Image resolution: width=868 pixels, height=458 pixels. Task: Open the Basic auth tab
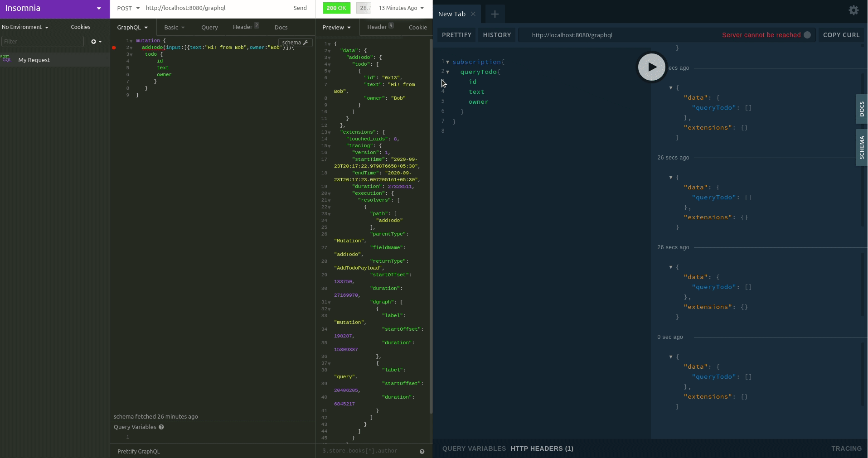pyautogui.click(x=175, y=27)
